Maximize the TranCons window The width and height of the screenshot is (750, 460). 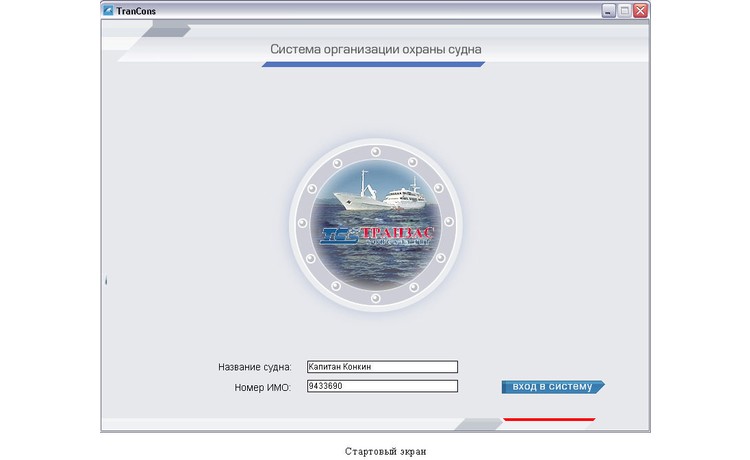pos(624,11)
